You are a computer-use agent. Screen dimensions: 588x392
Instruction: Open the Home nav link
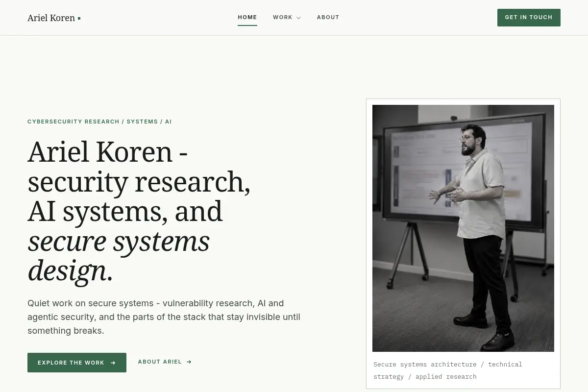(x=247, y=17)
